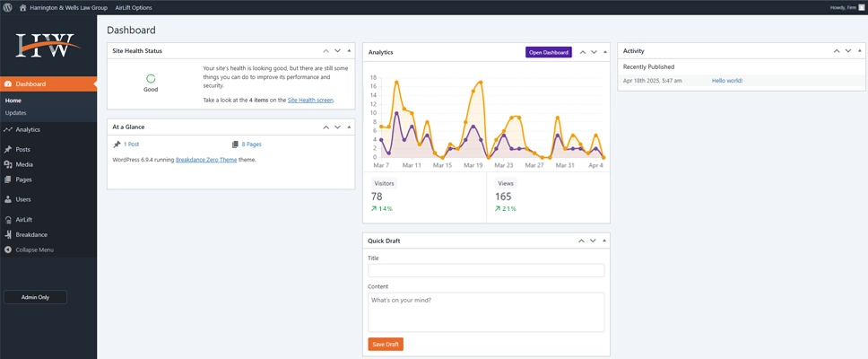The height and width of the screenshot is (359, 868).
Task: Click the AirLift sidebar icon
Action: (8, 219)
